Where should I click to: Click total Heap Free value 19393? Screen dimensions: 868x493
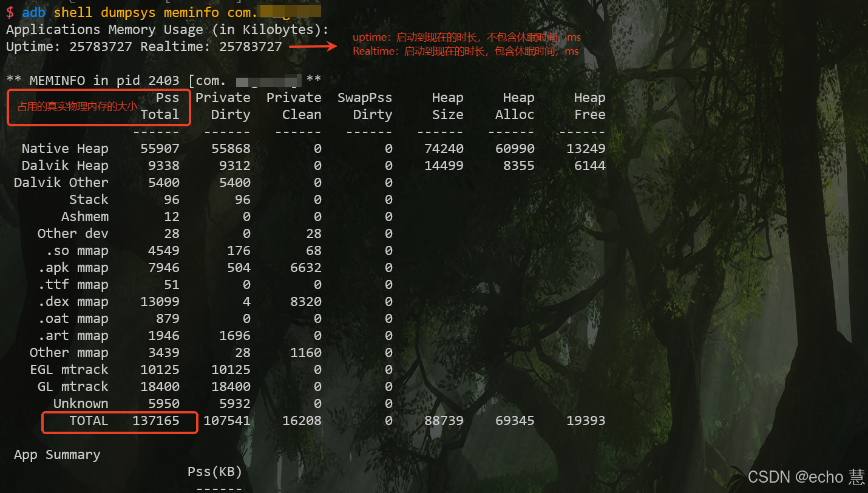(586, 420)
